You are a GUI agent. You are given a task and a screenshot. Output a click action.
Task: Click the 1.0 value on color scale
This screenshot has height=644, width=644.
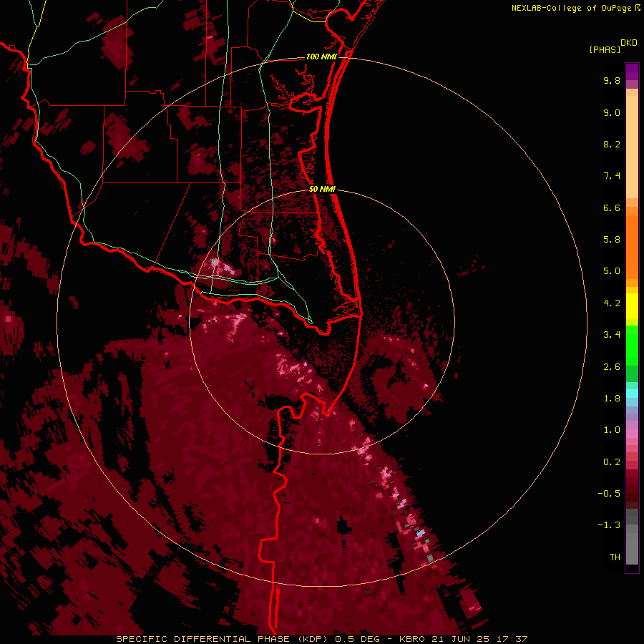point(612,430)
